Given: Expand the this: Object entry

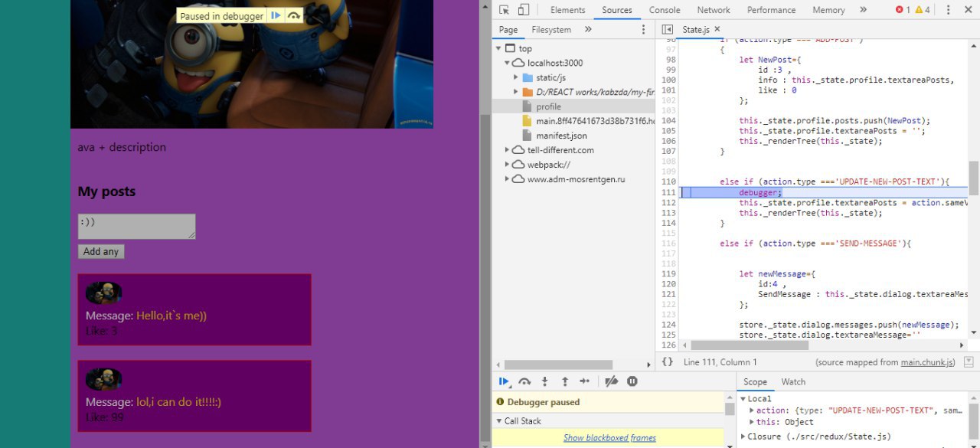Looking at the screenshot, I should click(x=752, y=422).
